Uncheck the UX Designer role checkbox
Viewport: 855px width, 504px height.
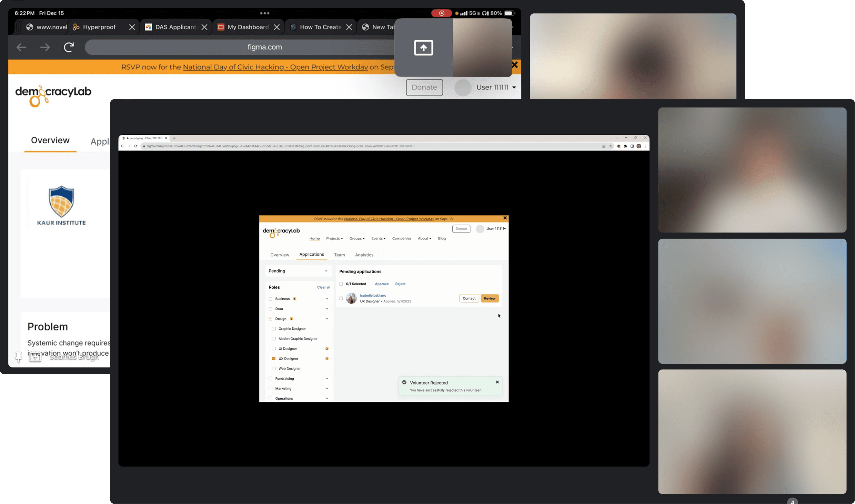pos(274,359)
